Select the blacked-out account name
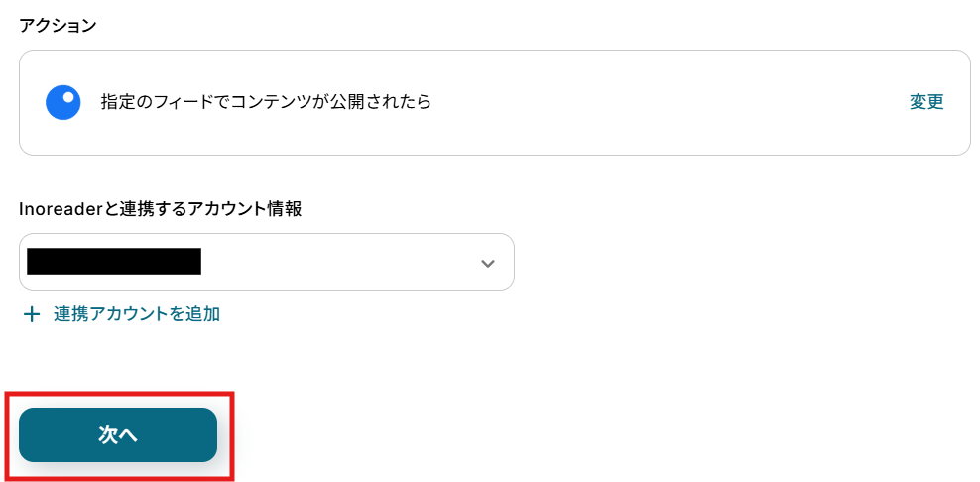 114,262
